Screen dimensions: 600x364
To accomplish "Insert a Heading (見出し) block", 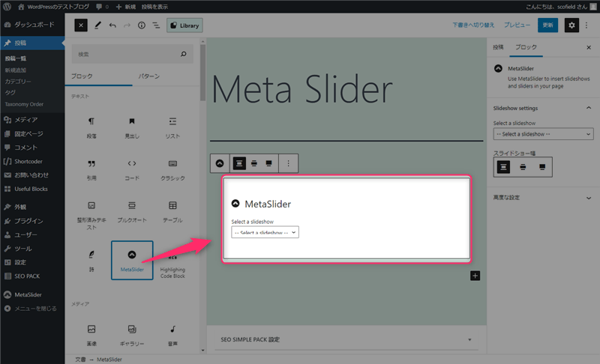I will pyautogui.click(x=132, y=128).
